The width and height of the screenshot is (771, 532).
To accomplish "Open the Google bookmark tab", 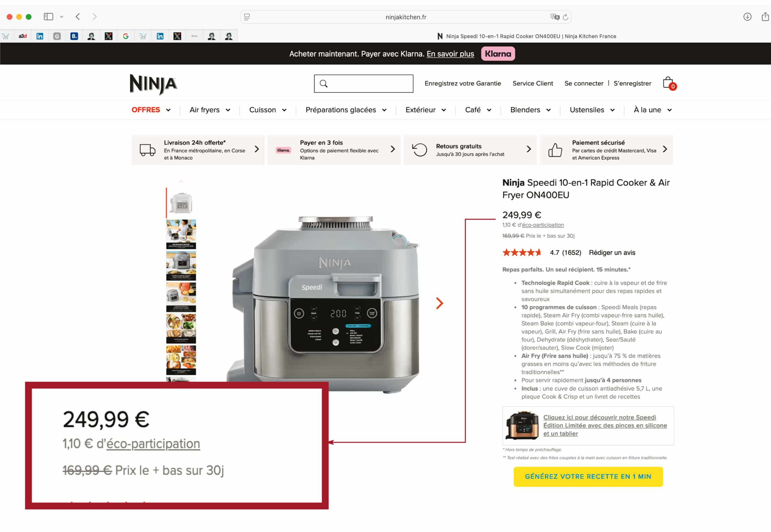I will pos(126,36).
